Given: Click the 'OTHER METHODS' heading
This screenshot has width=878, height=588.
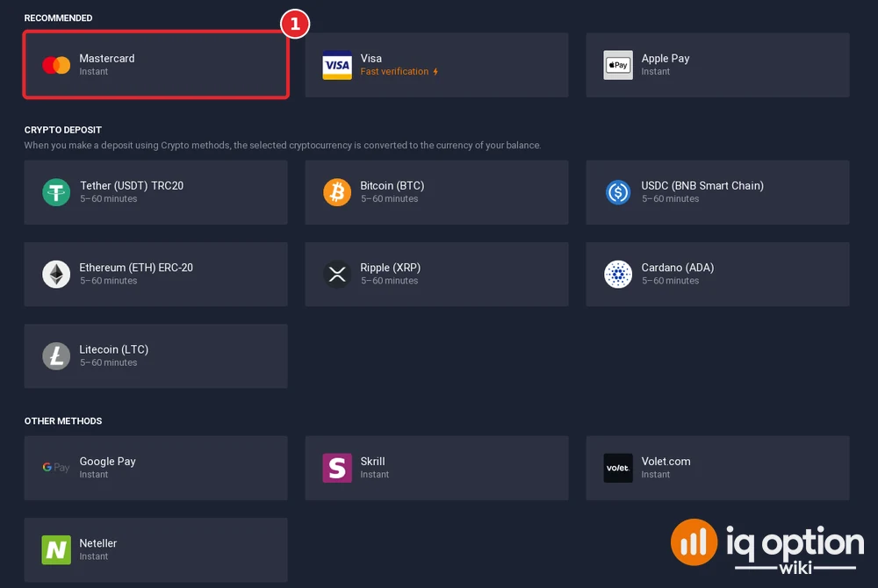Looking at the screenshot, I should 62,420.
